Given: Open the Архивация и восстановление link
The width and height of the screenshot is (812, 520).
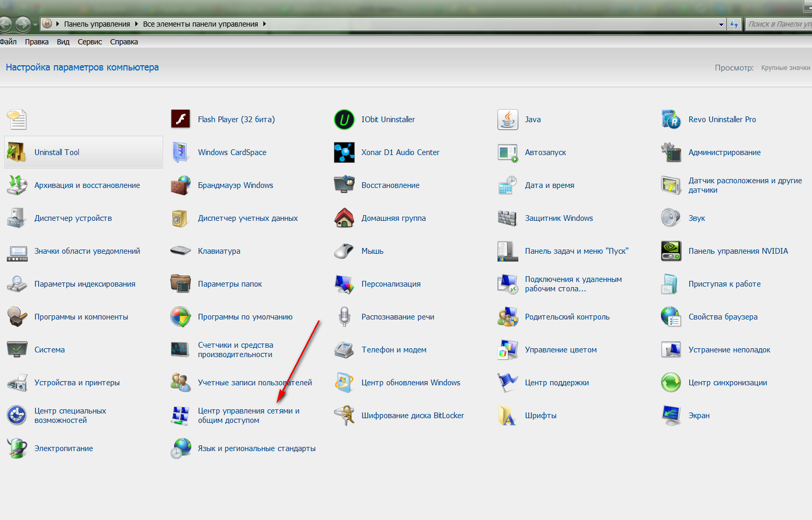Looking at the screenshot, I should 87,185.
